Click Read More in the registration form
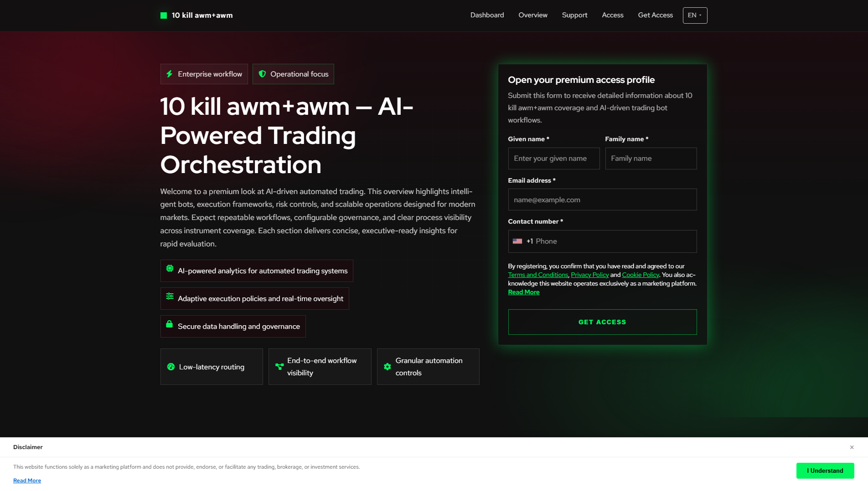The width and height of the screenshot is (868, 491). [x=524, y=292]
